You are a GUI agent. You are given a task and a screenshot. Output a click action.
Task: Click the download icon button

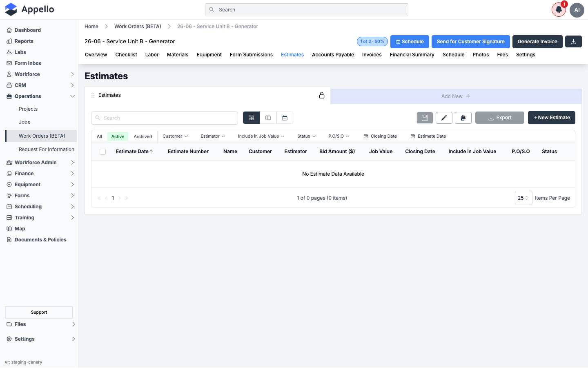click(573, 42)
